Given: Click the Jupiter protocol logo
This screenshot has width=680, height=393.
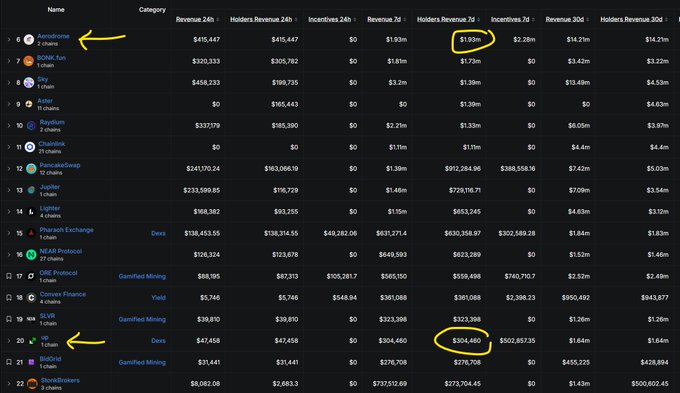Looking at the screenshot, I should point(31,190).
